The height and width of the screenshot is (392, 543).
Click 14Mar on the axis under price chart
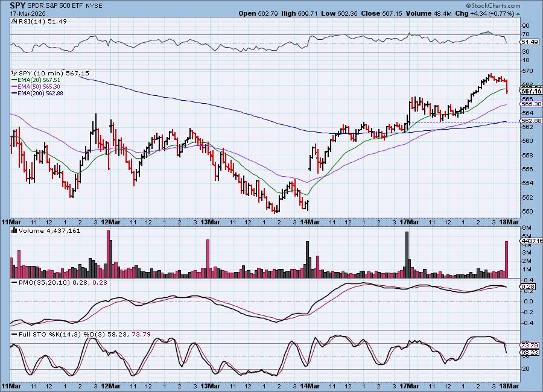tap(310, 222)
